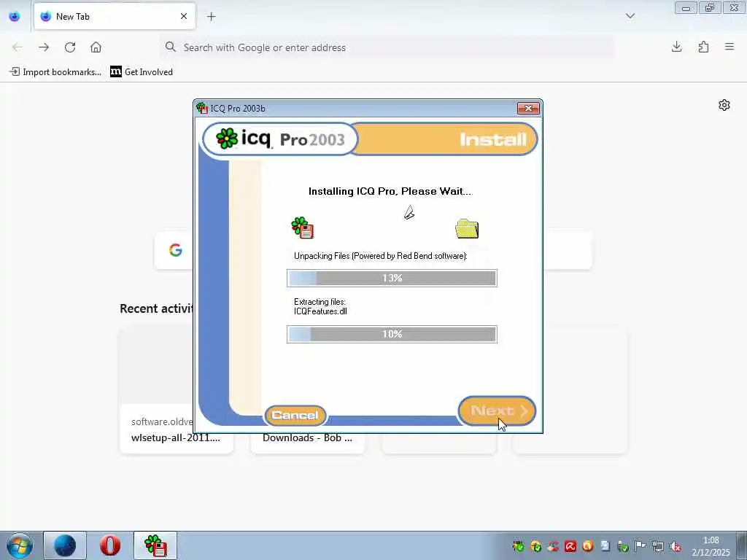The image size is (747, 560).
Task: Open the Windows Start menu
Action: (20, 545)
